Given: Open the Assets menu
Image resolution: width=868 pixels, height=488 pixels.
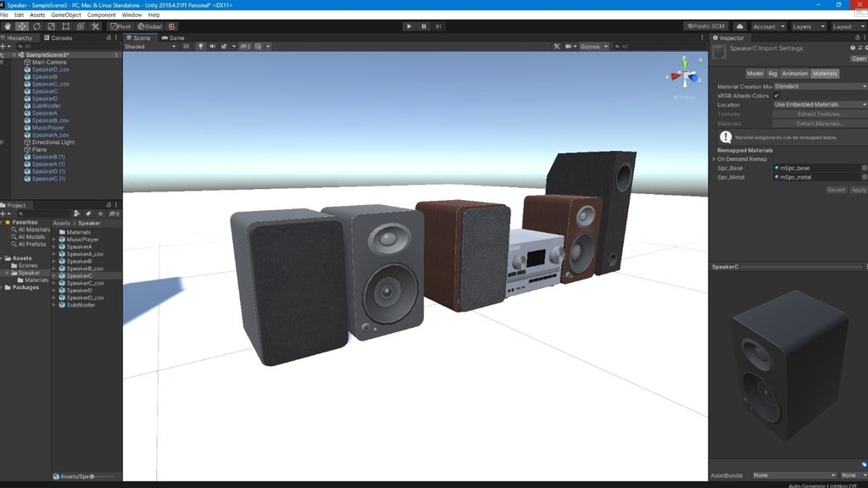Looking at the screenshot, I should 37,15.
